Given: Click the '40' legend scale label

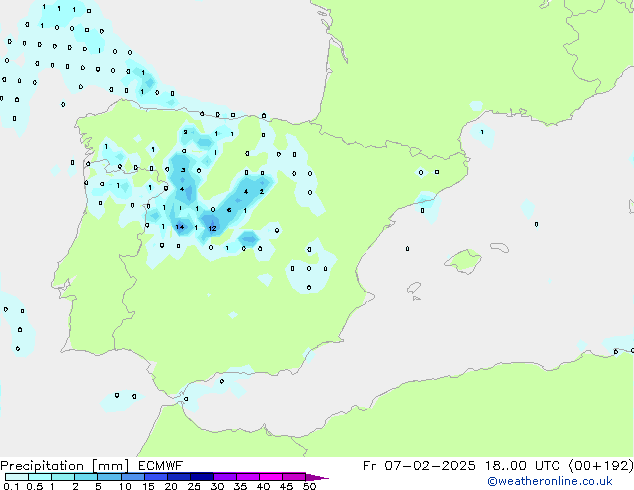Looking at the screenshot, I should tap(263, 486).
